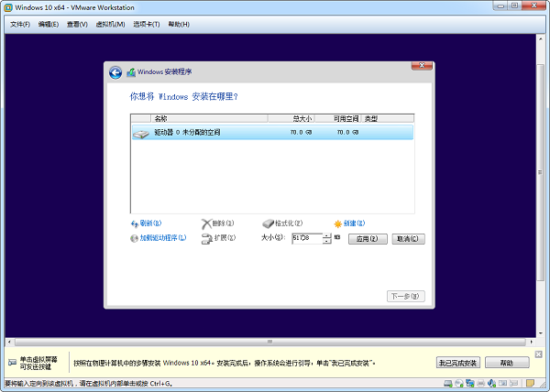The width and height of the screenshot is (550, 392).
Task: Click the horizontal scrollbar thumb
Action: pyautogui.click(x=270, y=342)
